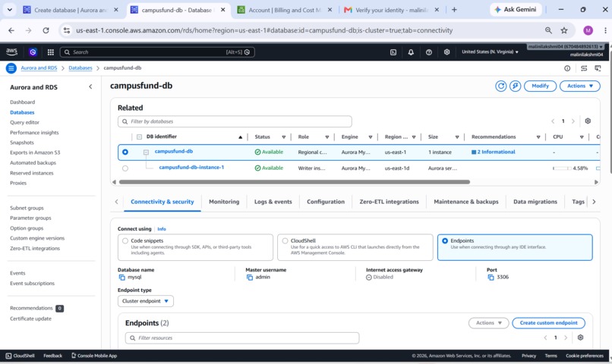Screen dimensions: 612x364
Task: Switch to Account Billing and Cost browser tab
Action: 284,10
